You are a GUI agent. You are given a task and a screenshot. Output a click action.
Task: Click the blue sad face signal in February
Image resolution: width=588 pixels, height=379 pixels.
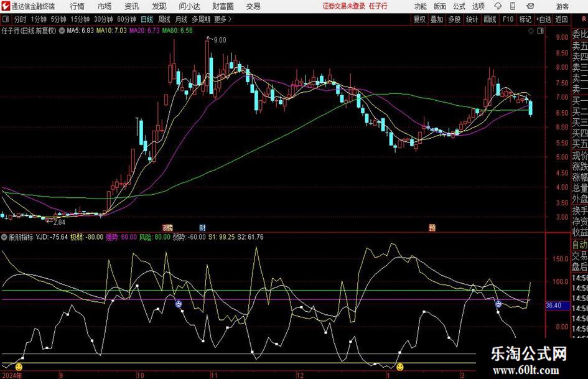click(x=498, y=304)
